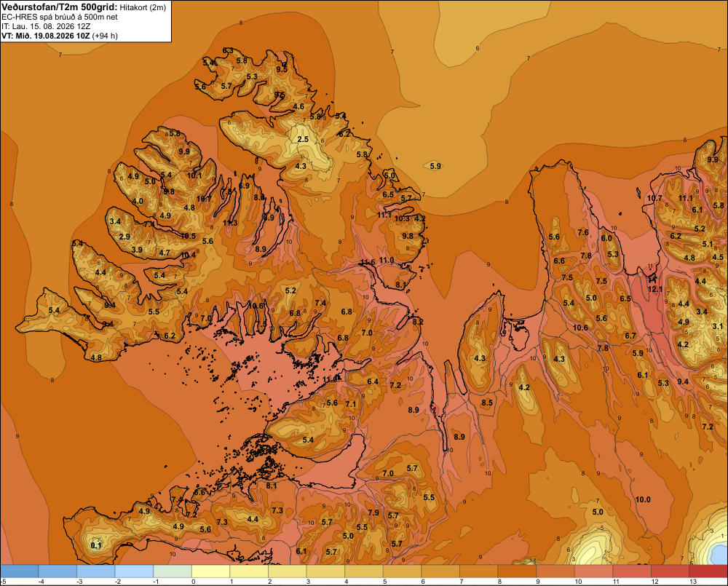Click the 11.6 temperature label
The height and width of the screenshot is (586, 728).
tap(367, 262)
